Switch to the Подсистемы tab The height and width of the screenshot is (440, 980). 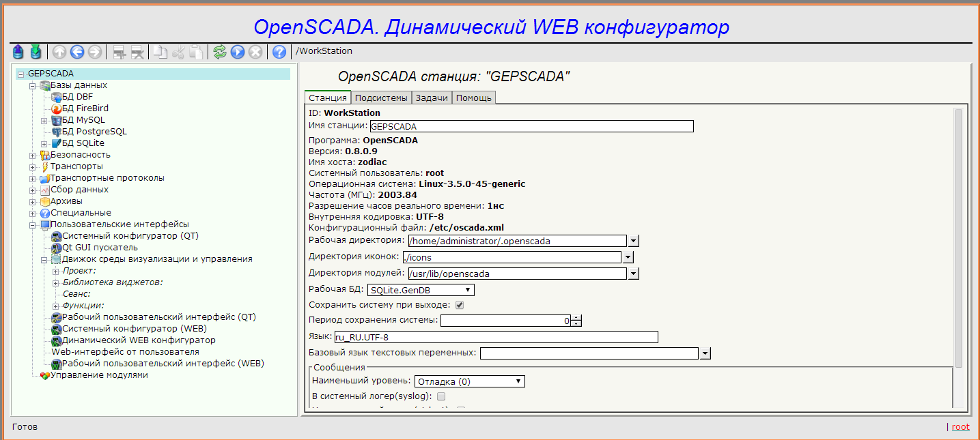coord(381,98)
